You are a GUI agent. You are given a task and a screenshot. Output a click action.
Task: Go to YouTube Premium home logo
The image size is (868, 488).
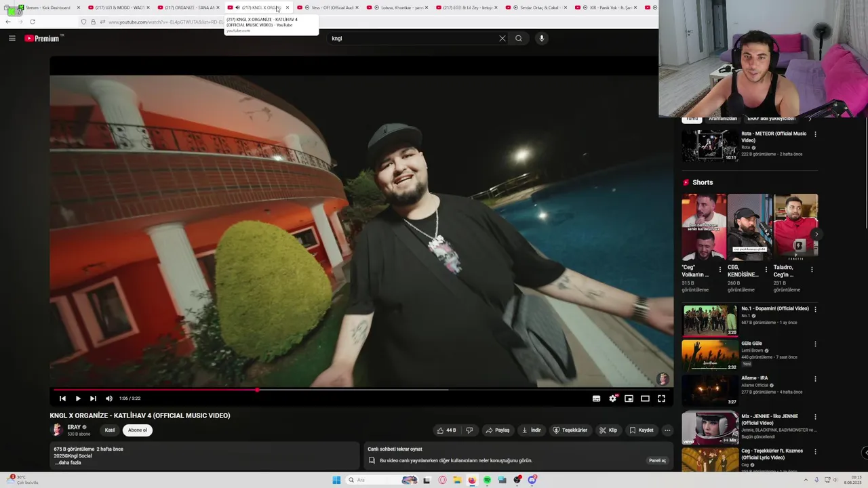(43, 38)
